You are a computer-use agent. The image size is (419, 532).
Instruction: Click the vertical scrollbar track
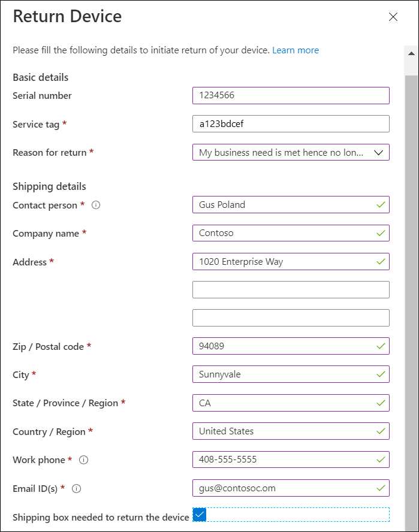(x=411, y=302)
